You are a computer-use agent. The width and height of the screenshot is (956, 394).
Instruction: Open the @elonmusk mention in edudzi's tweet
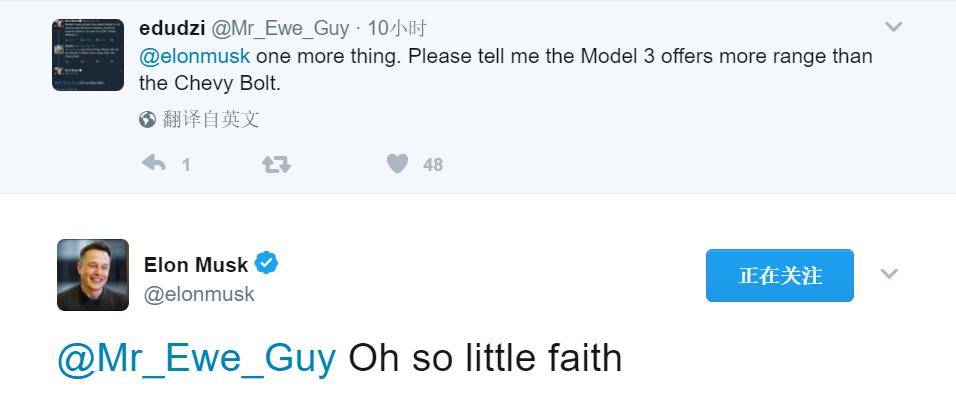pos(194,56)
